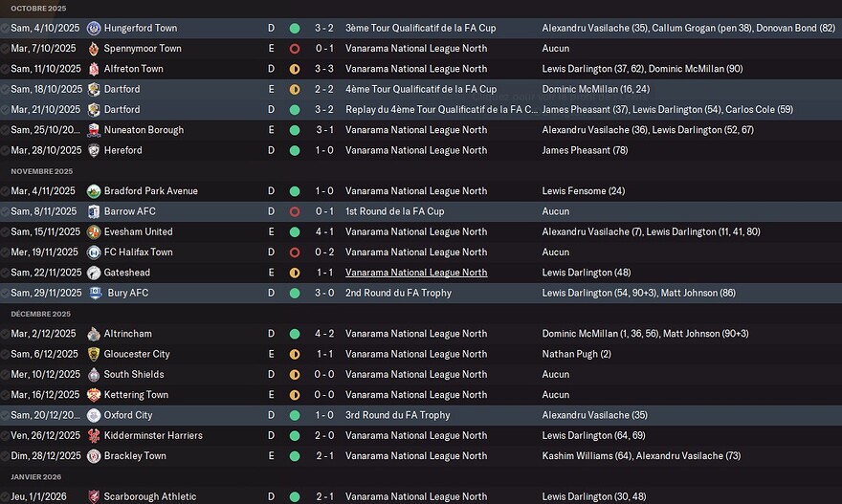Click the Barrow AFC club badge
The image size is (842, 504).
click(x=94, y=211)
